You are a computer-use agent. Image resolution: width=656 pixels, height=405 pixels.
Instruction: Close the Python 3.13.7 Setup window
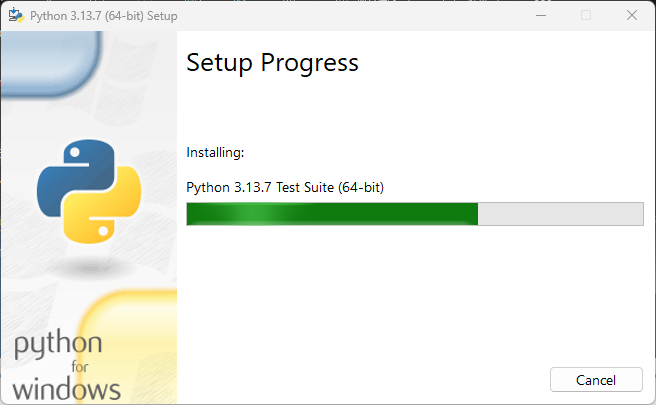coord(632,15)
